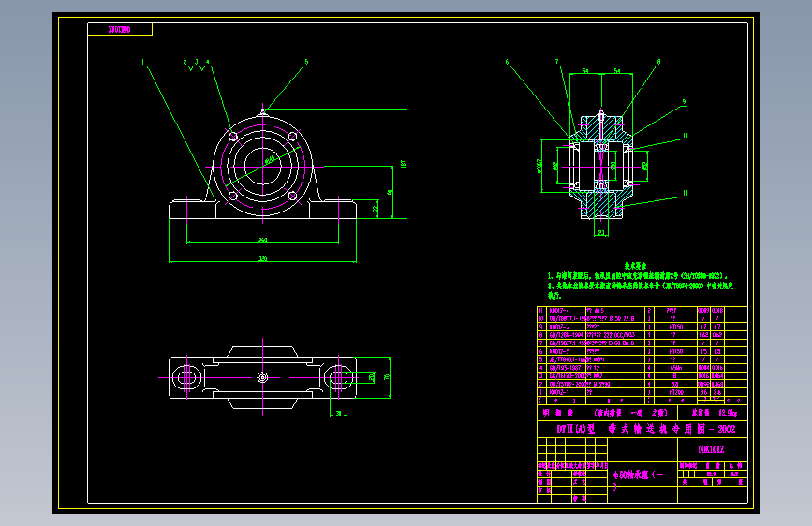The image size is (812, 526).
Task: Click the DTⅡ(A)型 带式输送机专用图 title text
Action: tap(646, 430)
